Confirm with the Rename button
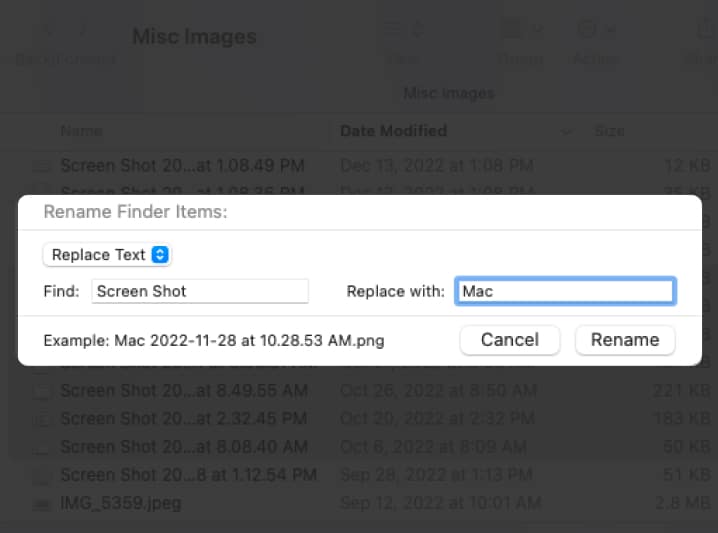The image size is (718, 533). click(625, 340)
